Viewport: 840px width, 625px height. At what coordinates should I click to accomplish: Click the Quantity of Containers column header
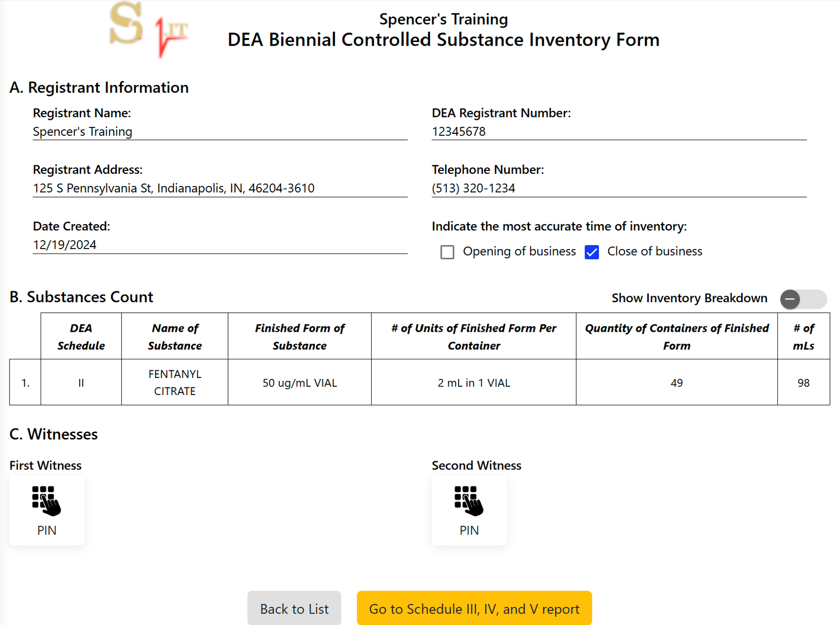[677, 336]
